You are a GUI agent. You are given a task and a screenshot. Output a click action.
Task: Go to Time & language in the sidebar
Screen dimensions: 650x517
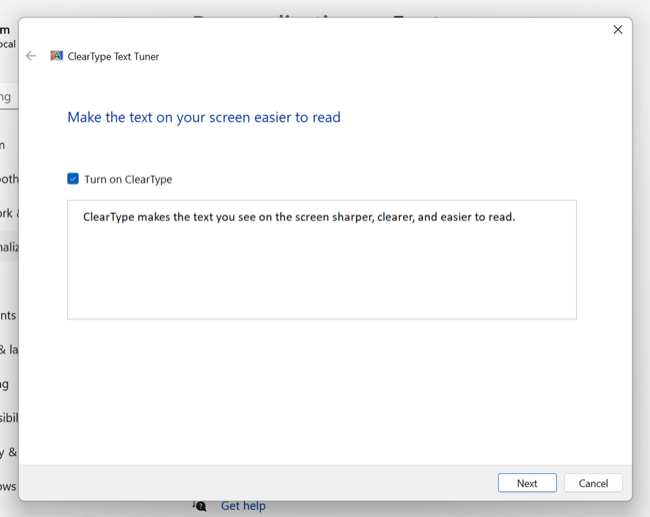pyautogui.click(x=8, y=349)
